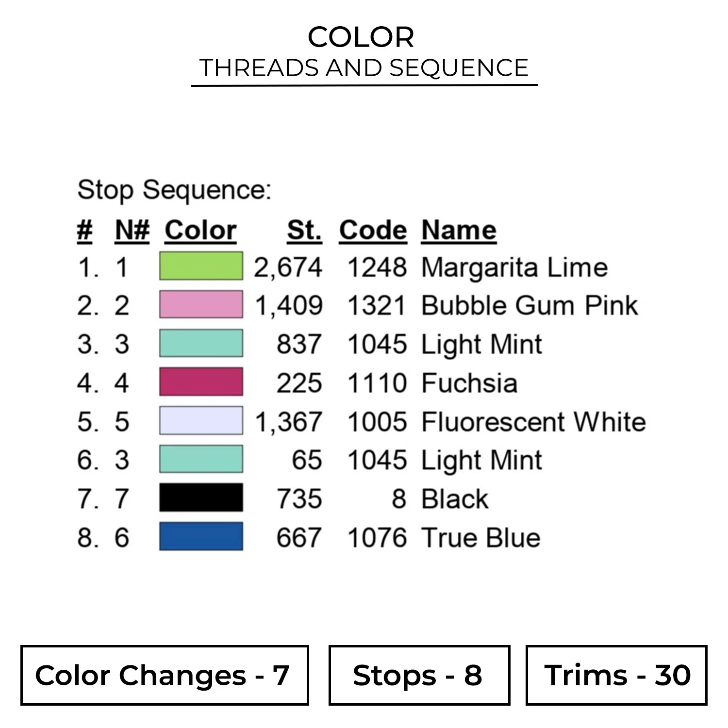Screen dimensions: 728x728
Task: Click the Name column header
Action: [459, 230]
